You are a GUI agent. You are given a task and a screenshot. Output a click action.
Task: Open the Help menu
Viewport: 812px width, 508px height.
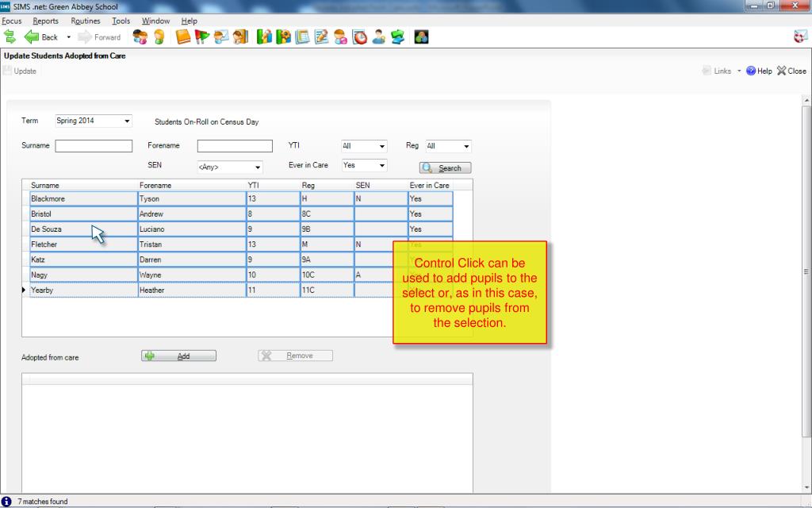click(x=189, y=21)
